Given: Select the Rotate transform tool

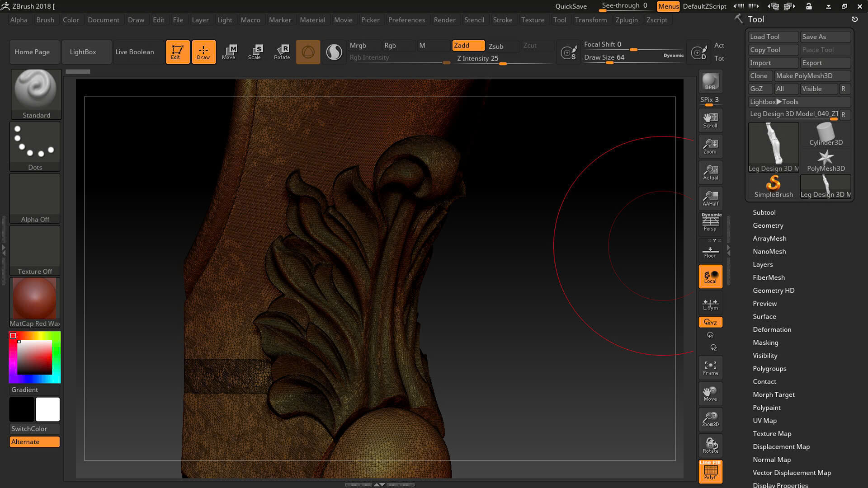Looking at the screenshot, I should tap(282, 52).
